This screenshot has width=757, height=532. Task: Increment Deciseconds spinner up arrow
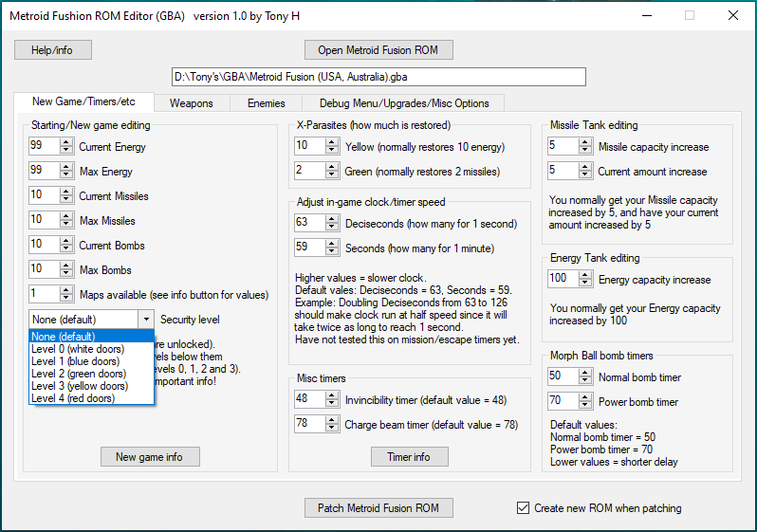tap(332, 220)
